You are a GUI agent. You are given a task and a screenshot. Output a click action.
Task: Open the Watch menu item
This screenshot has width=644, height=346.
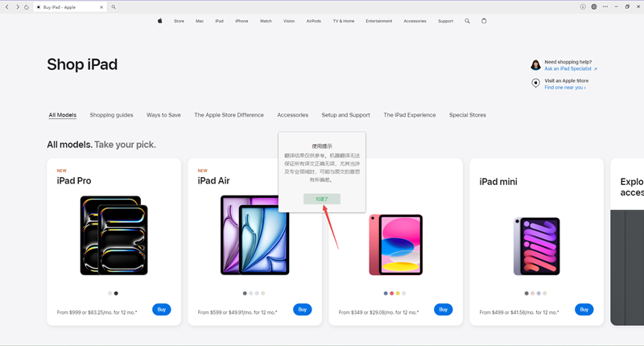pyautogui.click(x=266, y=21)
